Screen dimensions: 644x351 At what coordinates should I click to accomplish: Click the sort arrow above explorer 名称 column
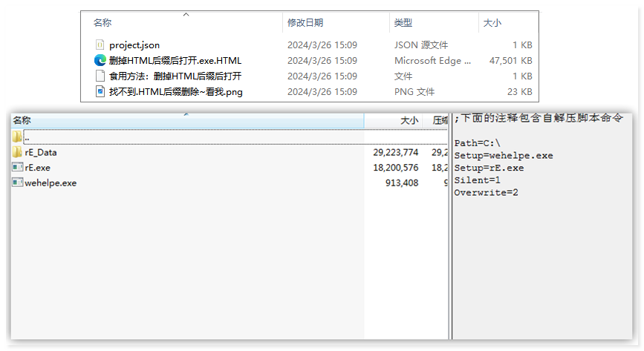click(x=186, y=14)
